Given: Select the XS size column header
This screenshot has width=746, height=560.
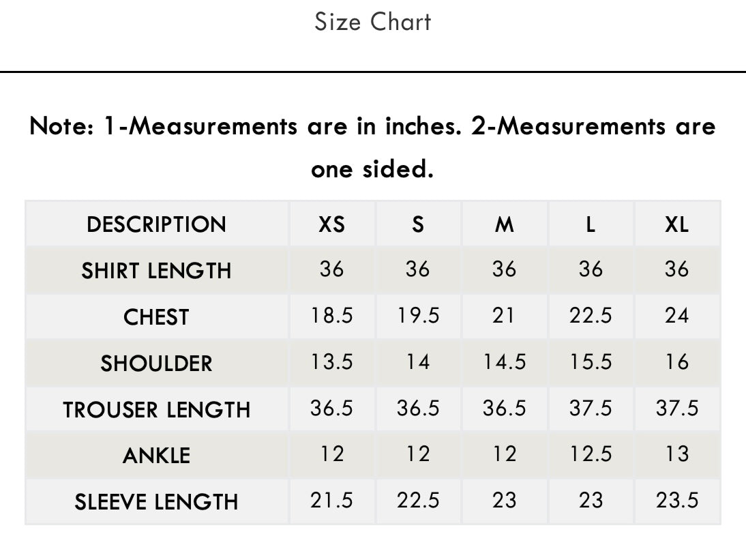Looking at the screenshot, I should coord(331,224).
